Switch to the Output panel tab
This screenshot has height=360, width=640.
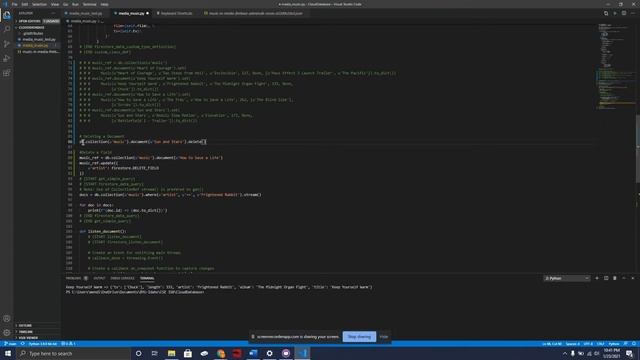click(x=99, y=278)
